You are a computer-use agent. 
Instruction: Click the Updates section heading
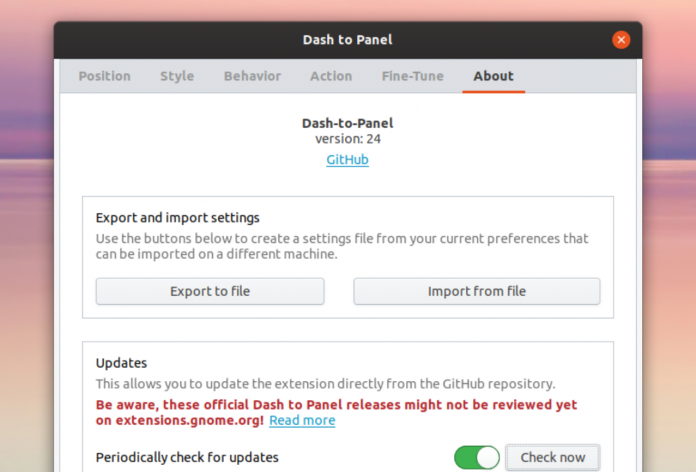(121, 363)
